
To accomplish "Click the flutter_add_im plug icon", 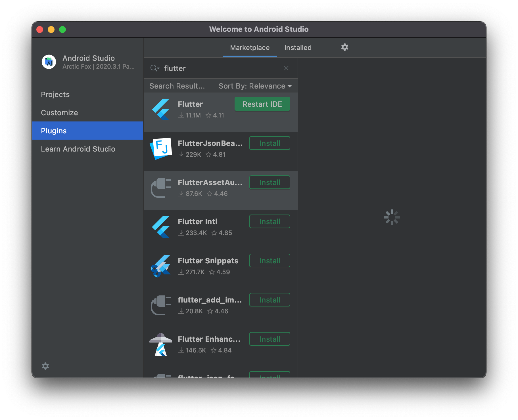I will (x=161, y=305).
